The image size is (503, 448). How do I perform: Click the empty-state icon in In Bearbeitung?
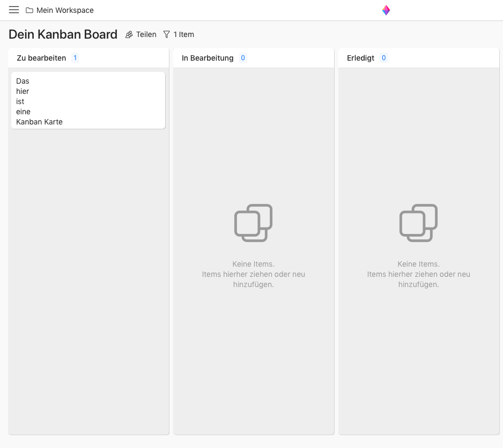coord(254,223)
